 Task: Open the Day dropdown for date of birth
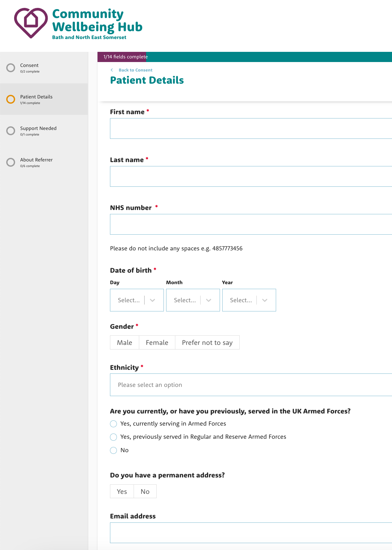tap(137, 300)
